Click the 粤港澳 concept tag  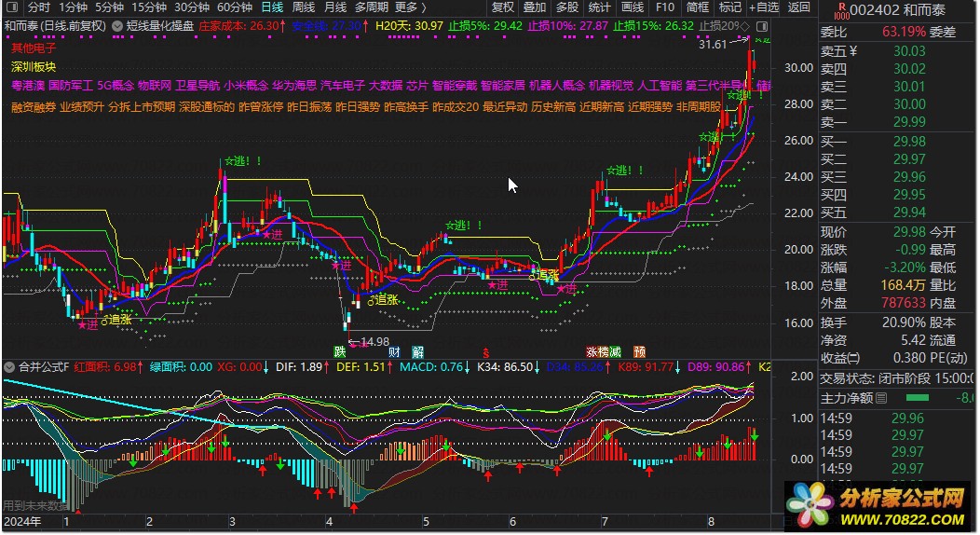coord(28,86)
